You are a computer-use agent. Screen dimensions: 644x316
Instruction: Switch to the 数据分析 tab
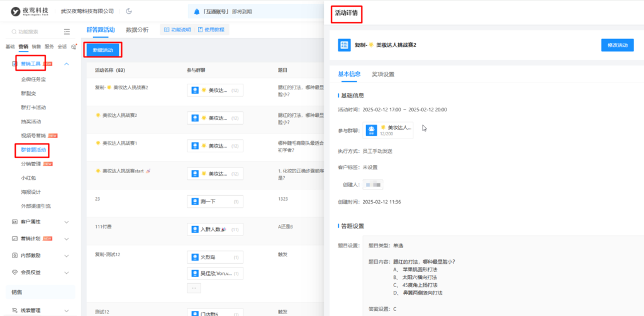click(x=137, y=30)
